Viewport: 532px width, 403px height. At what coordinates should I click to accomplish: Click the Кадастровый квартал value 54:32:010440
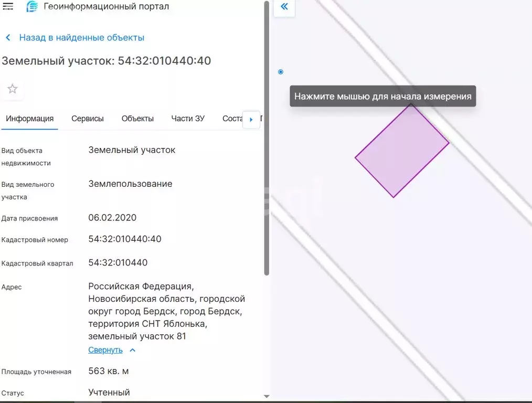click(118, 262)
